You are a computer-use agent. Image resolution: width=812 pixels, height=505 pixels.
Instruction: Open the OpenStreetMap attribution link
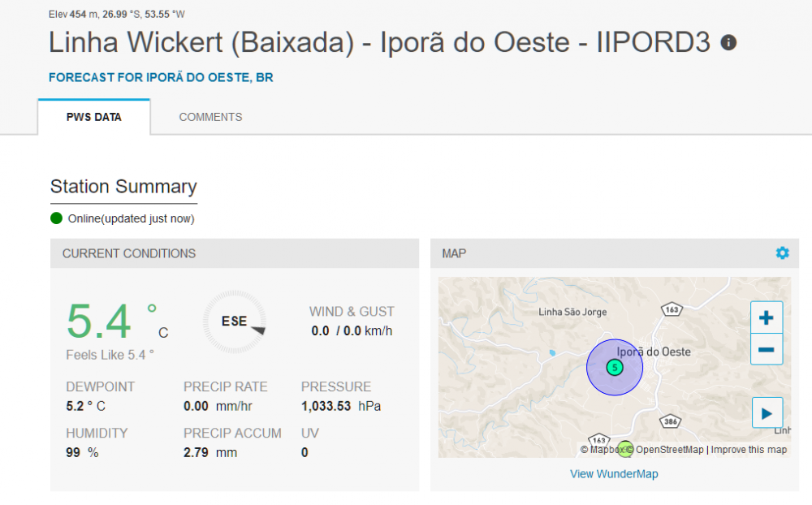(x=670, y=450)
